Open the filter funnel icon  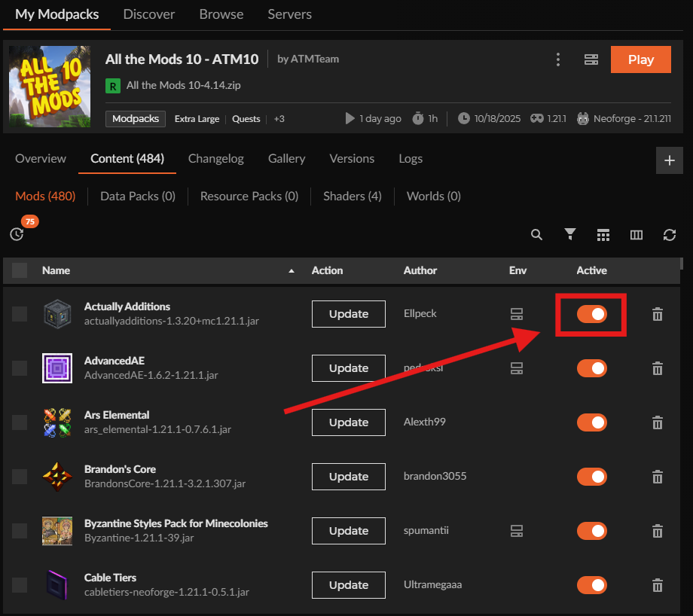coord(570,234)
